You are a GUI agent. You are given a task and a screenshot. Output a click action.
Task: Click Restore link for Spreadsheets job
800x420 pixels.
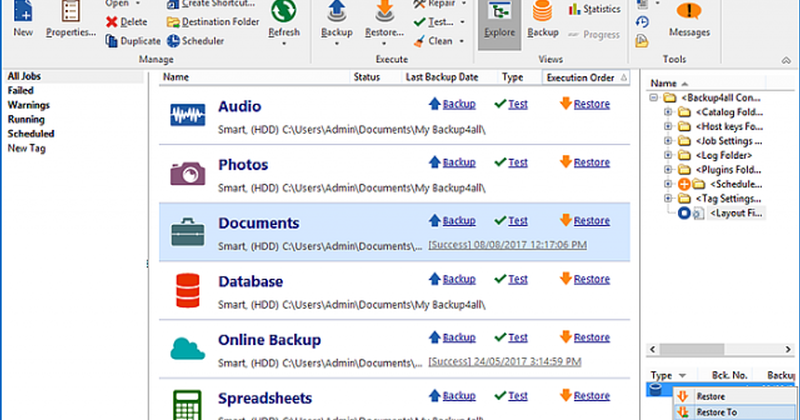591,396
